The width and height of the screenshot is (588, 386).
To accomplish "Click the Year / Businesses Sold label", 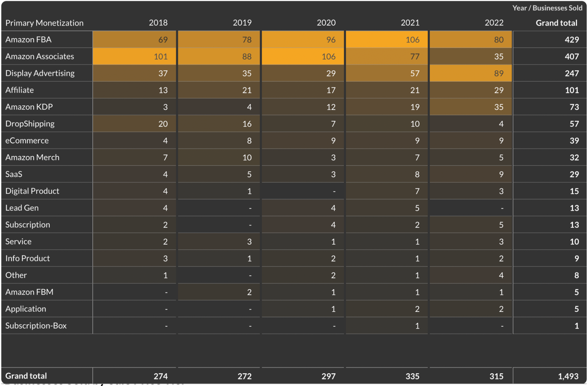I will click(x=548, y=8).
